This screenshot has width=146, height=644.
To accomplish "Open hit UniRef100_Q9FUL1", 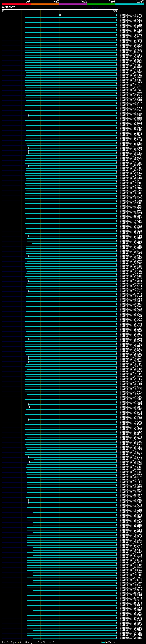I will click(131, 20).
